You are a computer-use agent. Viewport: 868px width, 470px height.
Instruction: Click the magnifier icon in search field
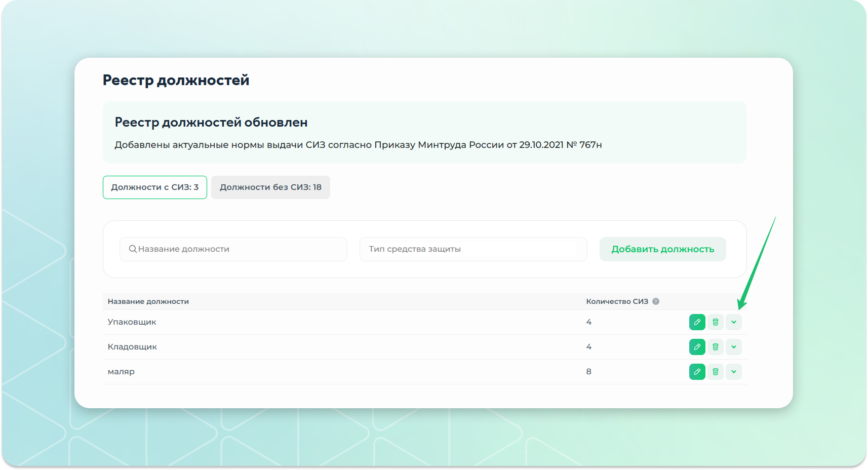click(133, 249)
